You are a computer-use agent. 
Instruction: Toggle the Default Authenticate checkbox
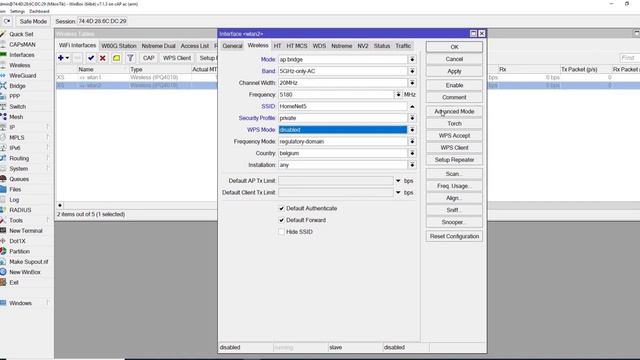tap(281, 208)
